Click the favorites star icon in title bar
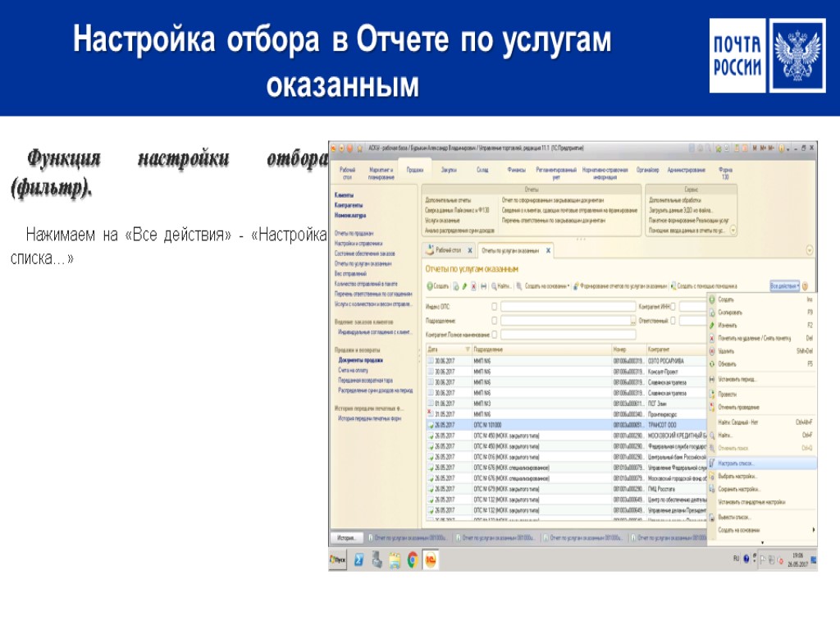840x630 pixels. [360, 148]
